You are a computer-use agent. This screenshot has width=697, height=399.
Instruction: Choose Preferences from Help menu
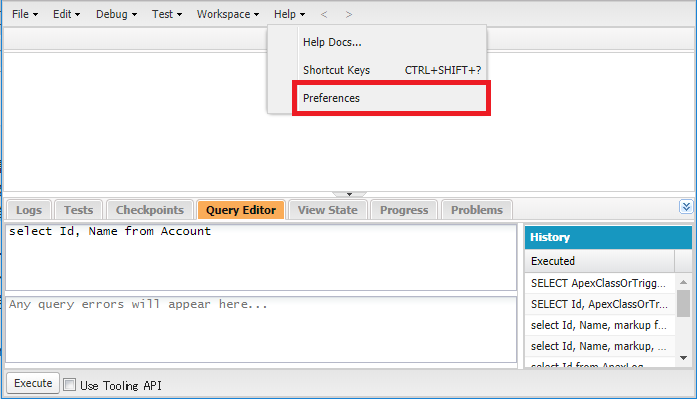point(392,98)
